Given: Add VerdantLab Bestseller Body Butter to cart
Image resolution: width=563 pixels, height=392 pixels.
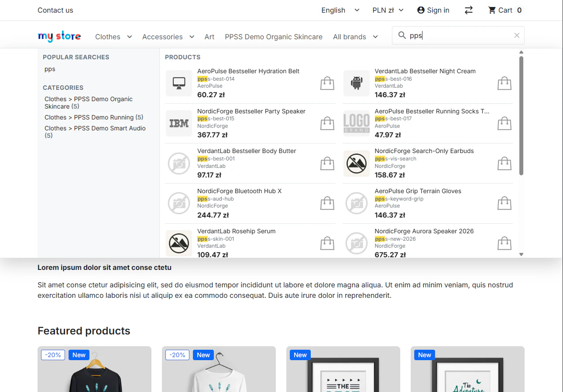Looking at the screenshot, I should pos(327,164).
